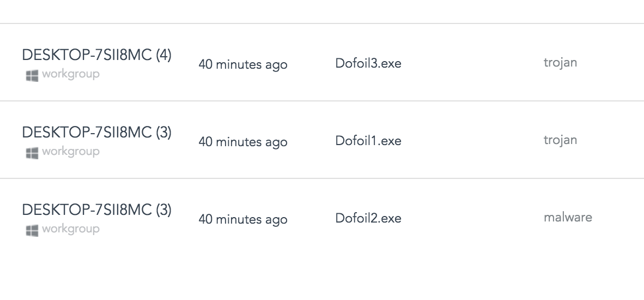Image resolution: width=644 pixels, height=300 pixels.
Task: Click the 40 minutes ago timestamp for Dofoil2.exe
Action: click(243, 219)
